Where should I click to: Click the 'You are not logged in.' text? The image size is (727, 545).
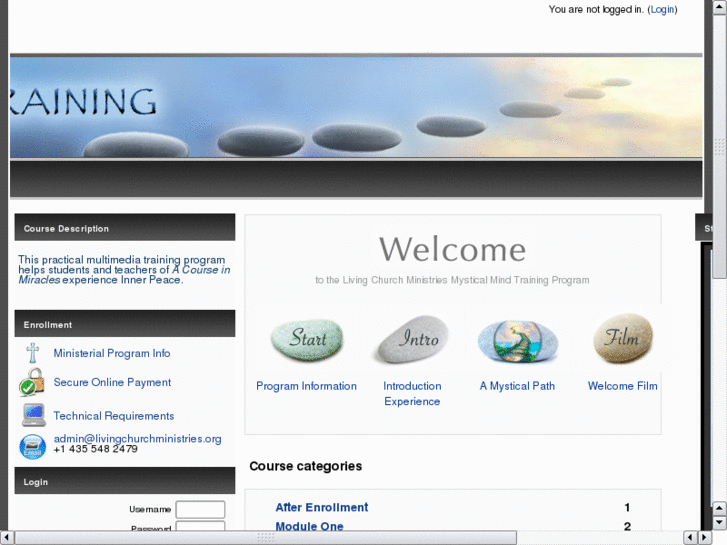(596, 9)
